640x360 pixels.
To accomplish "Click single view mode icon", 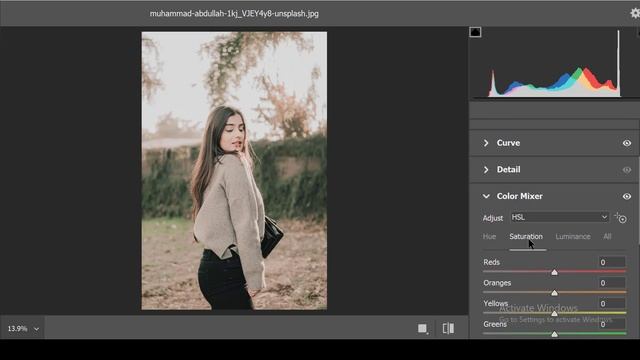I will pos(423,328).
